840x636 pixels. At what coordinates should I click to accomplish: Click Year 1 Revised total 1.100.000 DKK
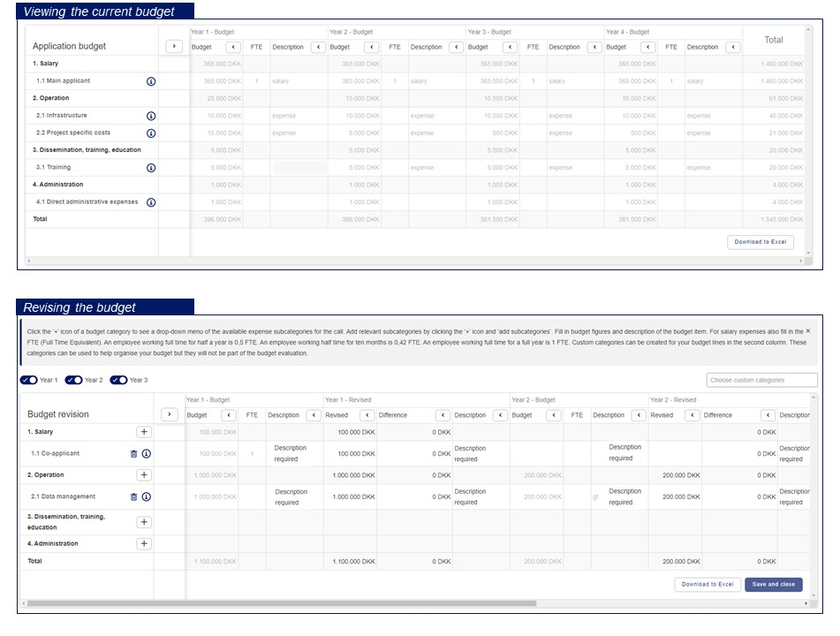click(350, 562)
